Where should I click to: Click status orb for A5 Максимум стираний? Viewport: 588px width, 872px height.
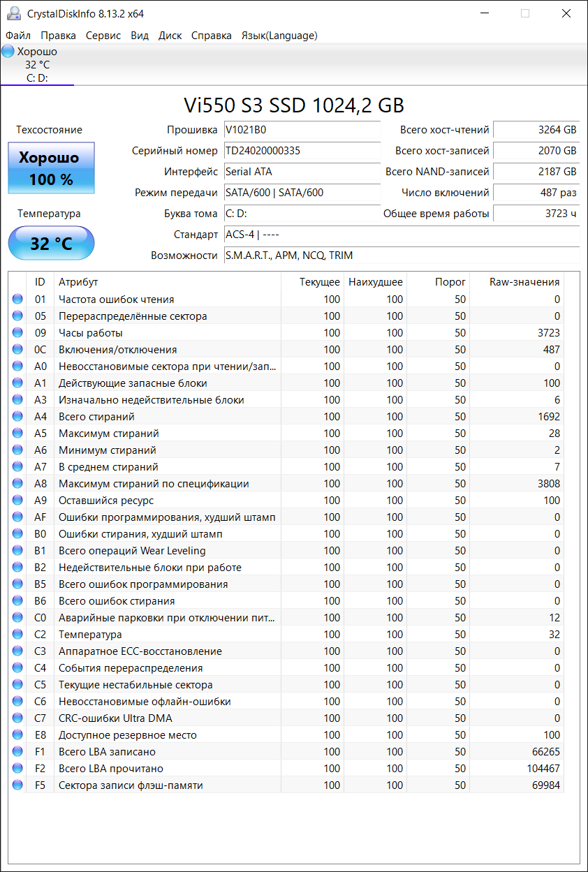point(17,434)
